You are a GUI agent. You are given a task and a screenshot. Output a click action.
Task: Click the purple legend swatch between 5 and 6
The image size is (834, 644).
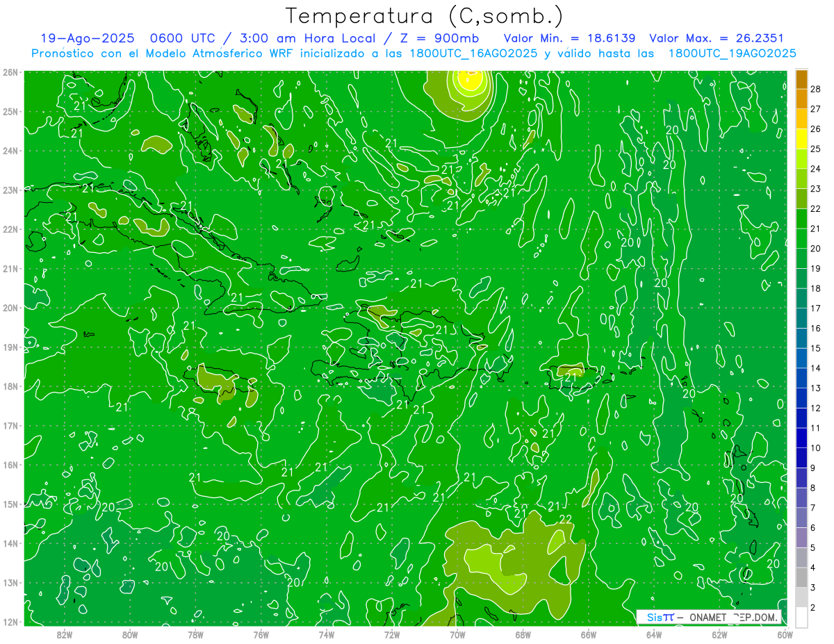click(x=801, y=537)
